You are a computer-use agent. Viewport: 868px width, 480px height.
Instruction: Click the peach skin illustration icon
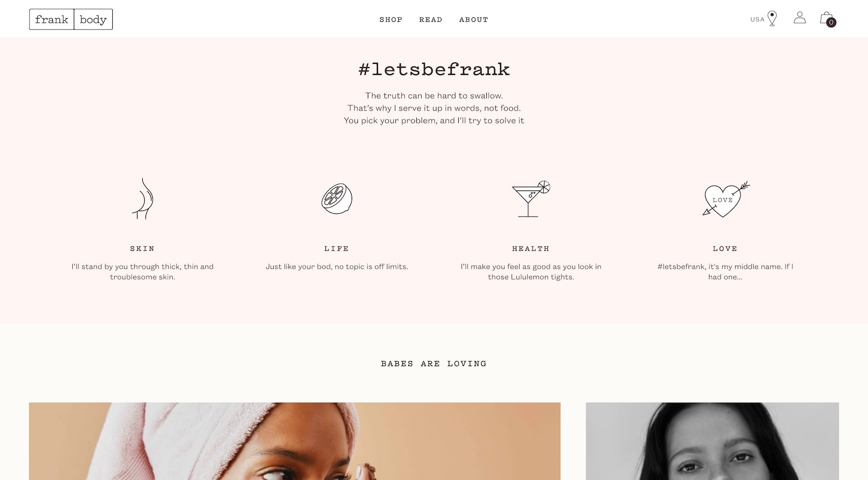pos(142,199)
